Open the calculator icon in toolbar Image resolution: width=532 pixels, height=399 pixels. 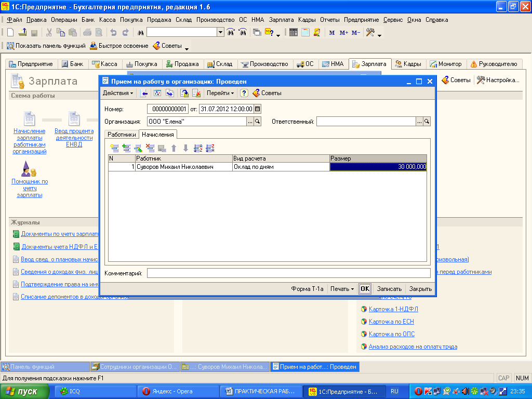click(x=294, y=33)
